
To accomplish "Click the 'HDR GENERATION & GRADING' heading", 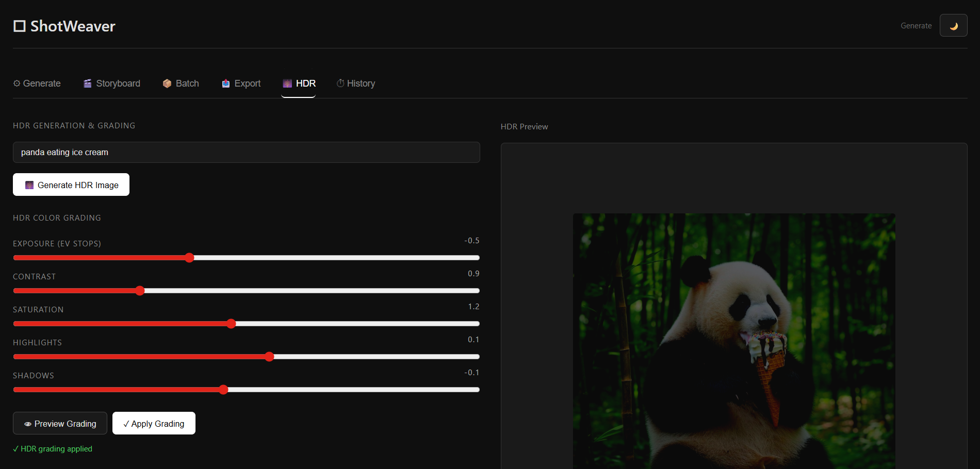I will coord(74,126).
